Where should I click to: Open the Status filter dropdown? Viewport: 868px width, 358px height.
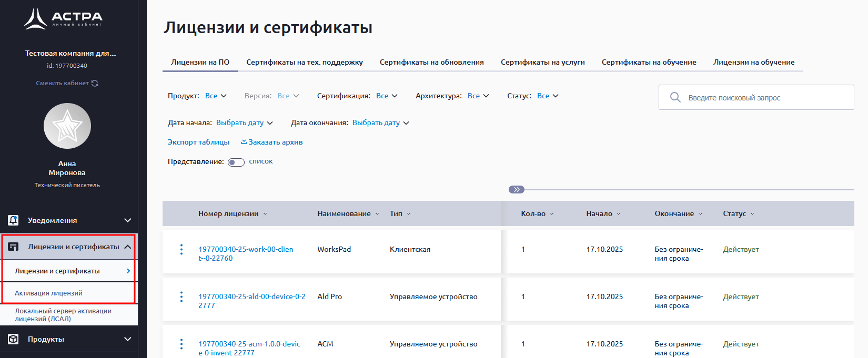[548, 96]
